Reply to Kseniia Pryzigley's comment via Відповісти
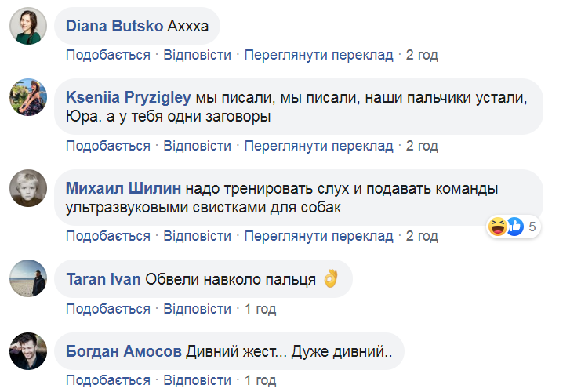The height and width of the screenshot is (392, 581). (x=197, y=146)
